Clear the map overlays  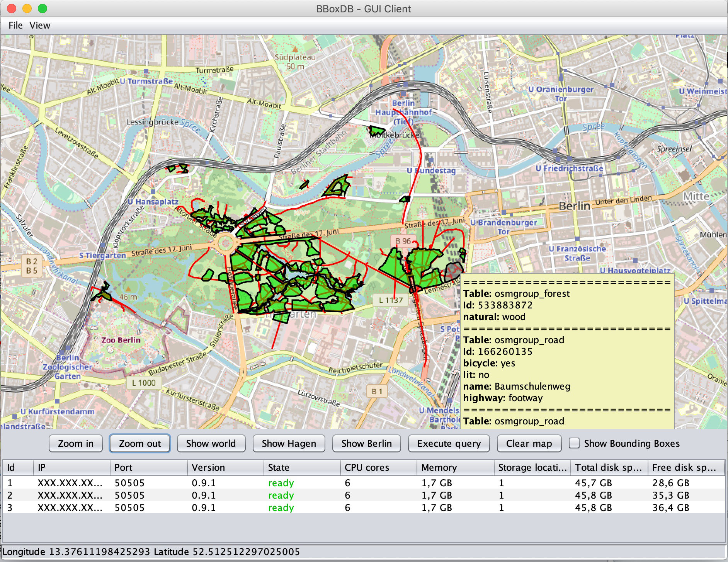pyautogui.click(x=529, y=443)
